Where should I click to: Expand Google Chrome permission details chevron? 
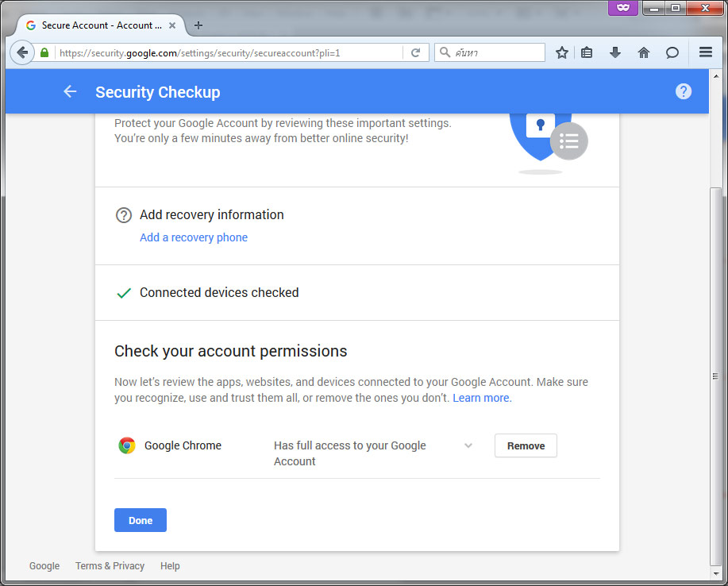coord(468,445)
